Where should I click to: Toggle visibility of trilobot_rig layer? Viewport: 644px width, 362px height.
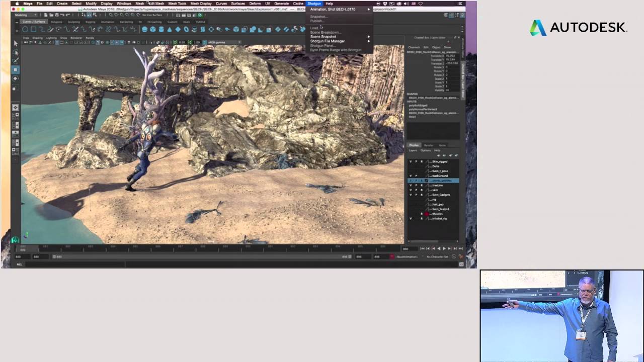pos(411,218)
